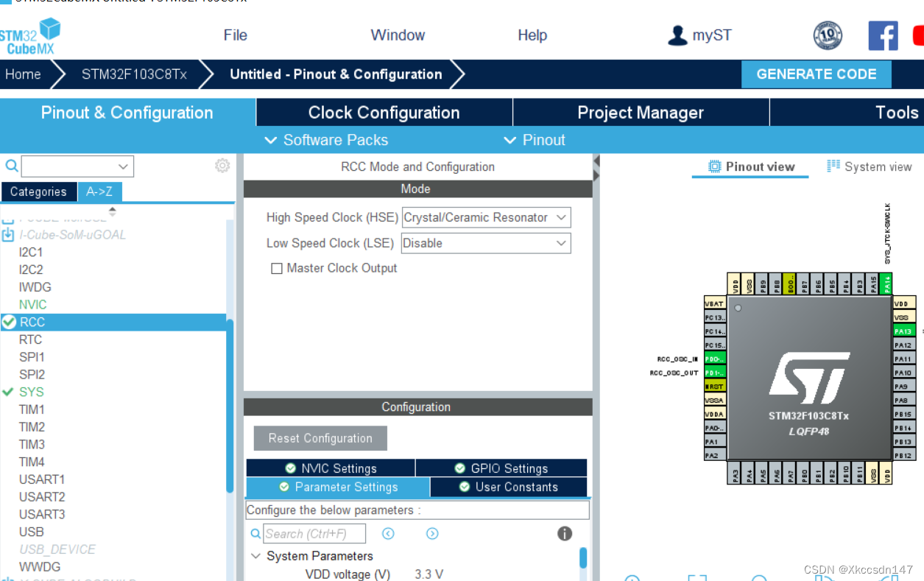Viewport: 924px width, 581px height.
Task: Open Low Speed Clock (LSE) dropdown
Action: [x=486, y=243]
